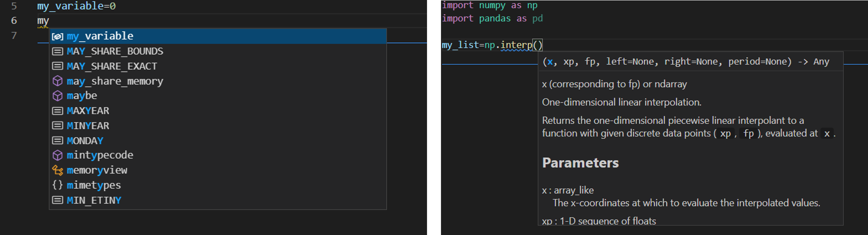Click the typed 'my' text on line 6
868x235 pixels.
tap(43, 21)
